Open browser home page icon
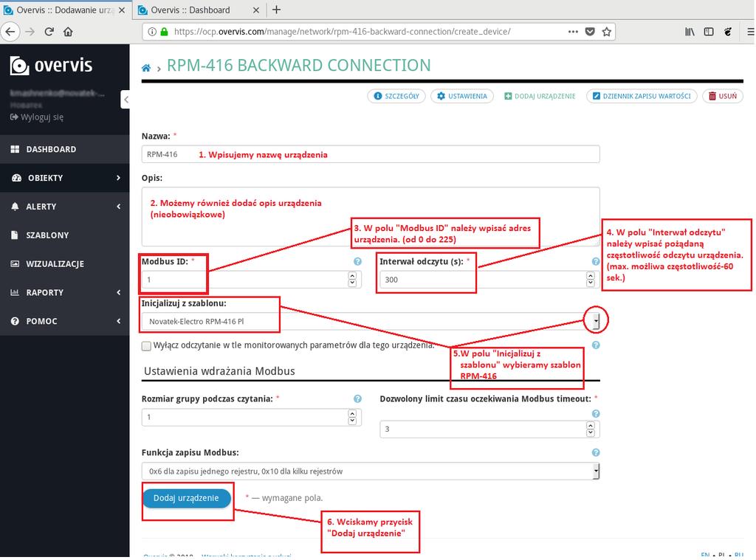 point(68,32)
